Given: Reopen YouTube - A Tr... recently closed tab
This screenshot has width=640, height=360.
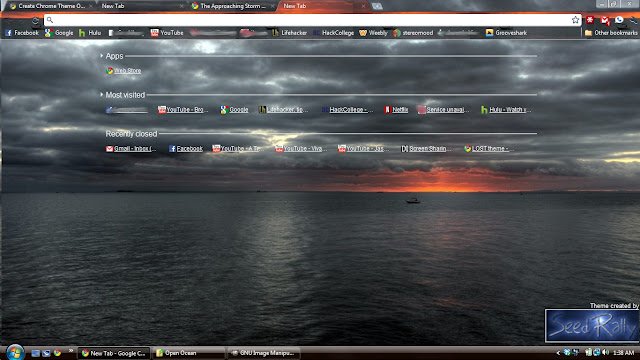Looking at the screenshot, I should point(237,149).
